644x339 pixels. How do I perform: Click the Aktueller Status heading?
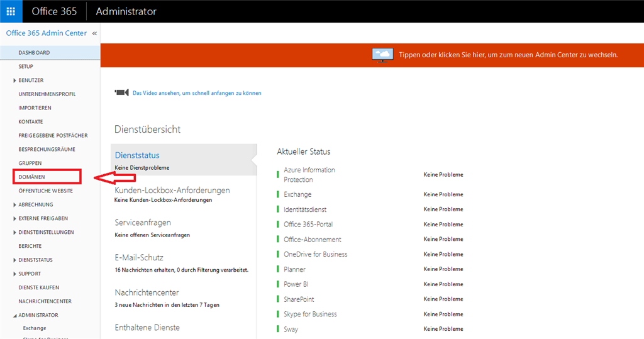coord(304,152)
